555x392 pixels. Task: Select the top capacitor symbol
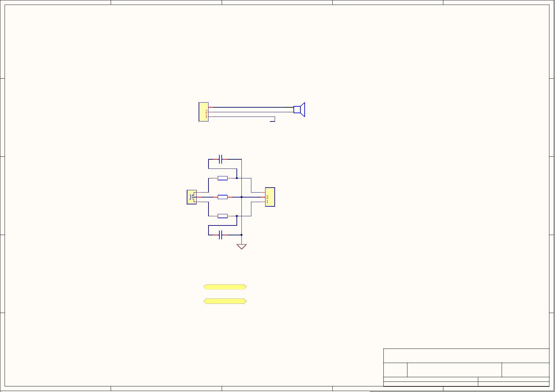click(x=220, y=159)
